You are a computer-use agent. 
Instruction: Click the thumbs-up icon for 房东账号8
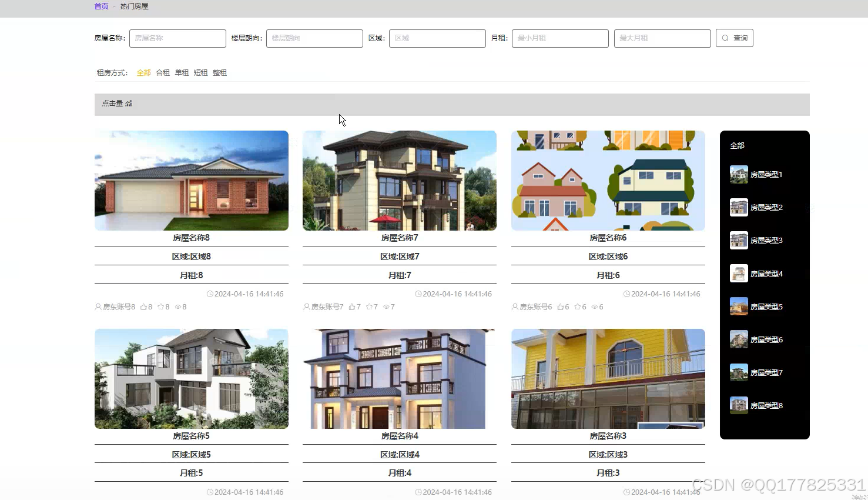coord(143,306)
